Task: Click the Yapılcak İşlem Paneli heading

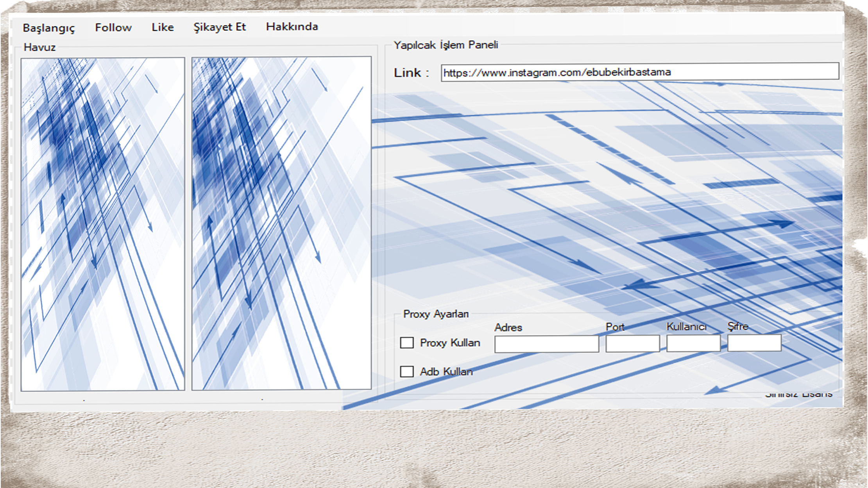Action: (x=446, y=45)
